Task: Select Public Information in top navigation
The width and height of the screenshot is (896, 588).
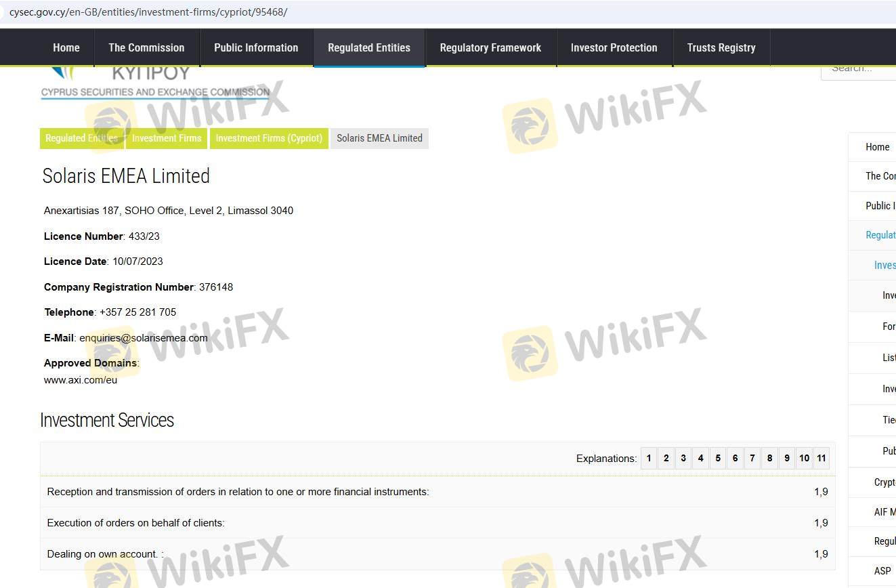Action: click(256, 47)
